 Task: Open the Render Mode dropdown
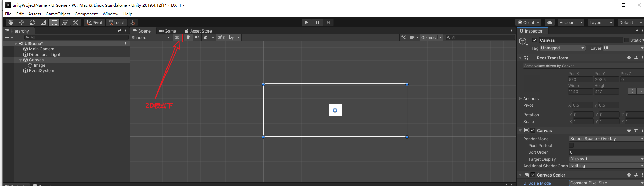point(606,139)
